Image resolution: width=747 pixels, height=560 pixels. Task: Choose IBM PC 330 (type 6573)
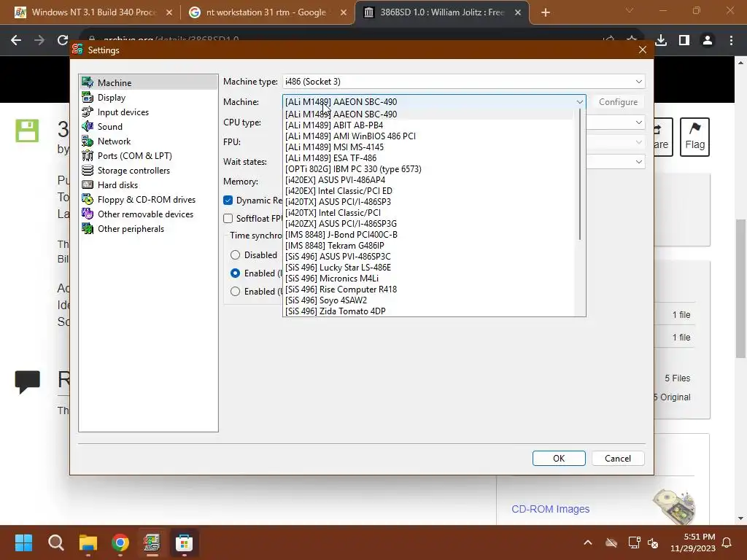click(x=429, y=169)
